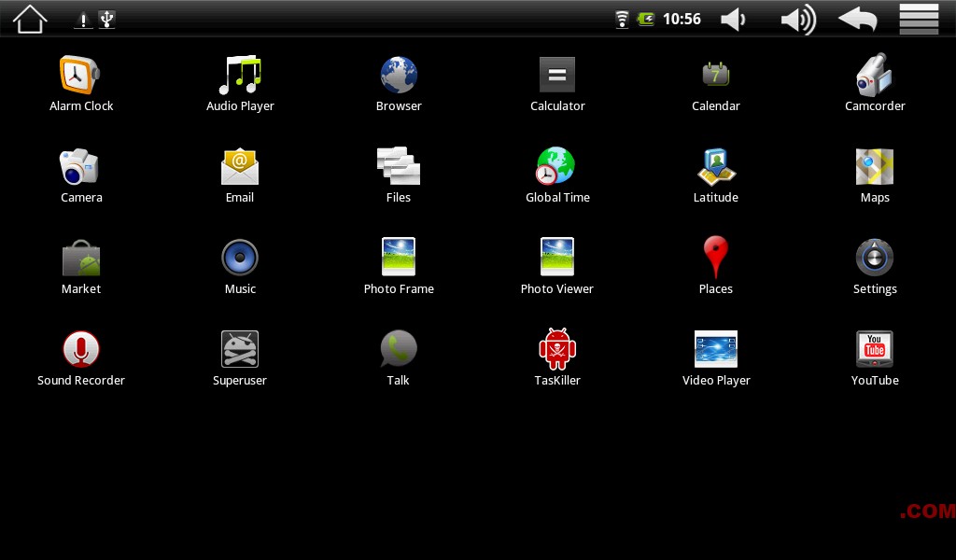Open the Maps app
The width and height of the screenshot is (956, 560).
874,166
